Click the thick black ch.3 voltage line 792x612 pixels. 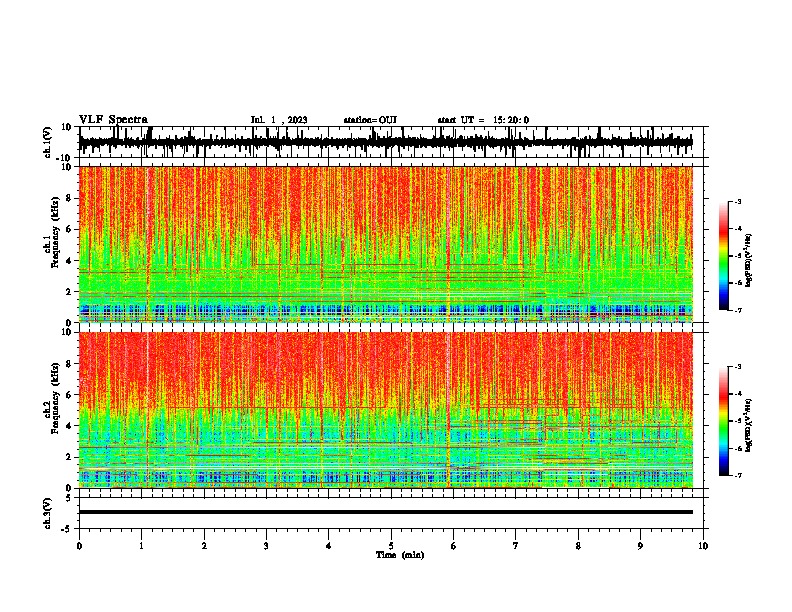[385, 512]
